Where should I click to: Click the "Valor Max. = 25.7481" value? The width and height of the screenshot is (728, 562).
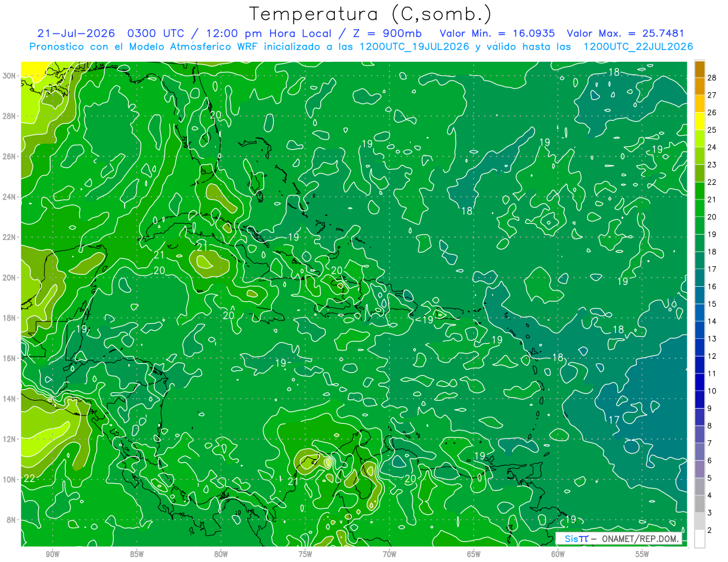coord(625,33)
